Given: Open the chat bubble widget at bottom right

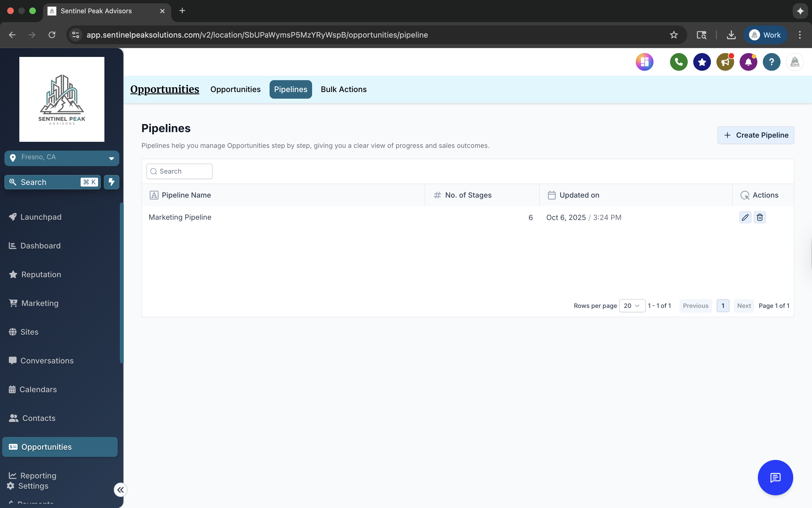Looking at the screenshot, I should [x=775, y=477].
